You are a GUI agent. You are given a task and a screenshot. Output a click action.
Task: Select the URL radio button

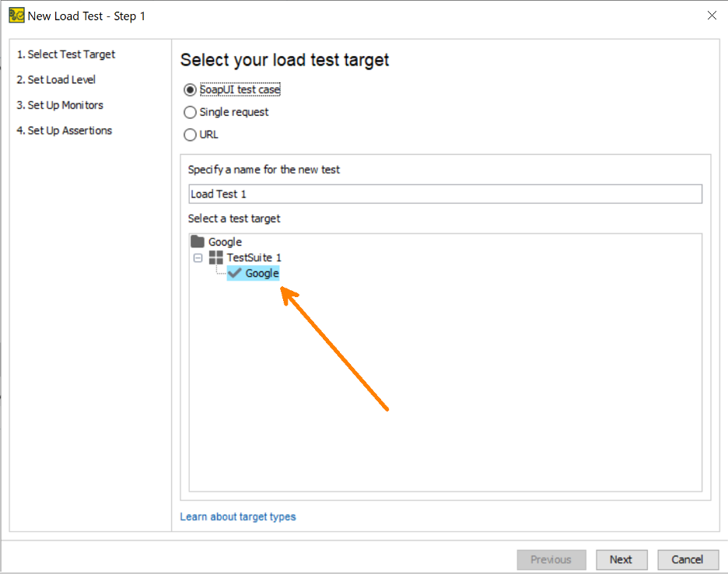tap(190, 135)
